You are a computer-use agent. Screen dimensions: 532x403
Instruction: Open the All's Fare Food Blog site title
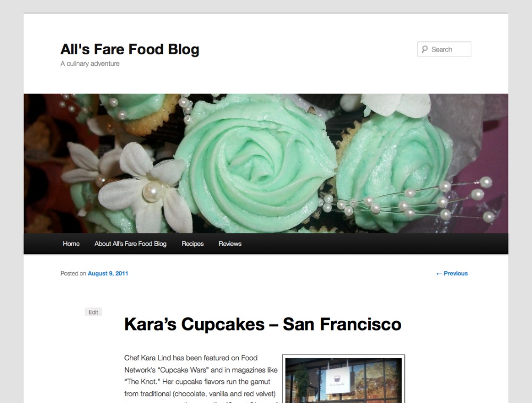(x=130, y=50)
